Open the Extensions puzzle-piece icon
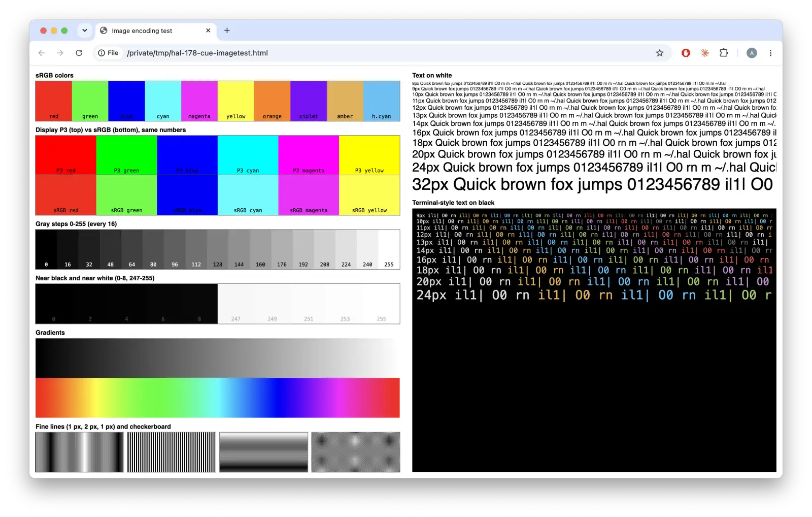 [724, 53]
